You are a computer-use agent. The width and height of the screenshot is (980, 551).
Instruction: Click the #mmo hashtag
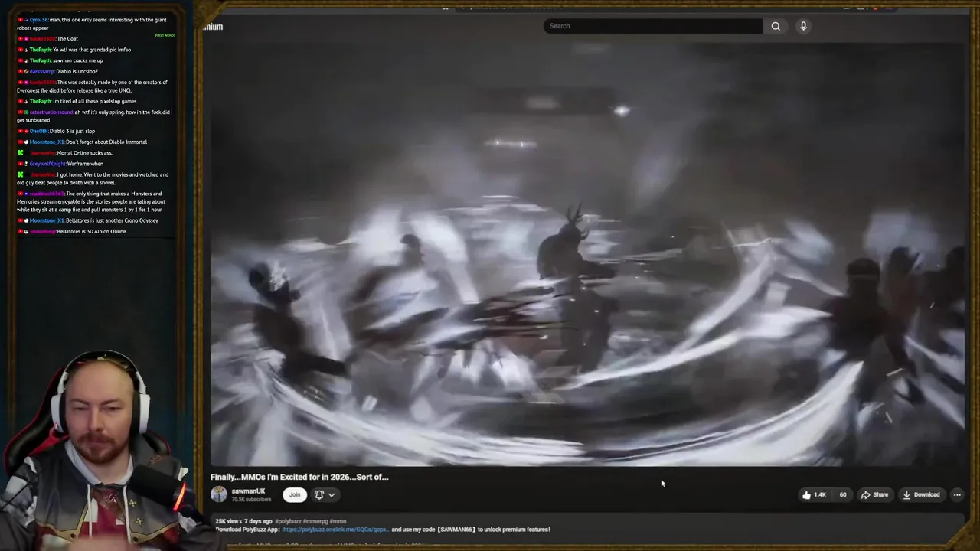tap(338, 521)
